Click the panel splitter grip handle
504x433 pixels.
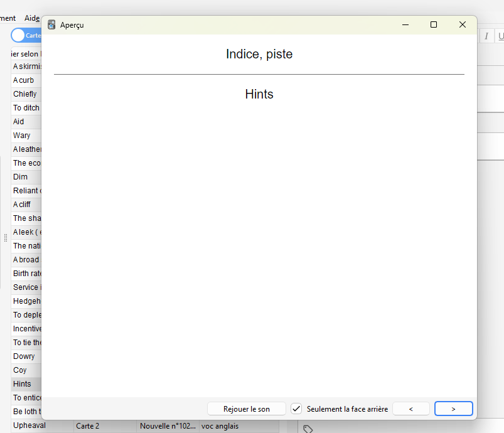tap(6, 238)
